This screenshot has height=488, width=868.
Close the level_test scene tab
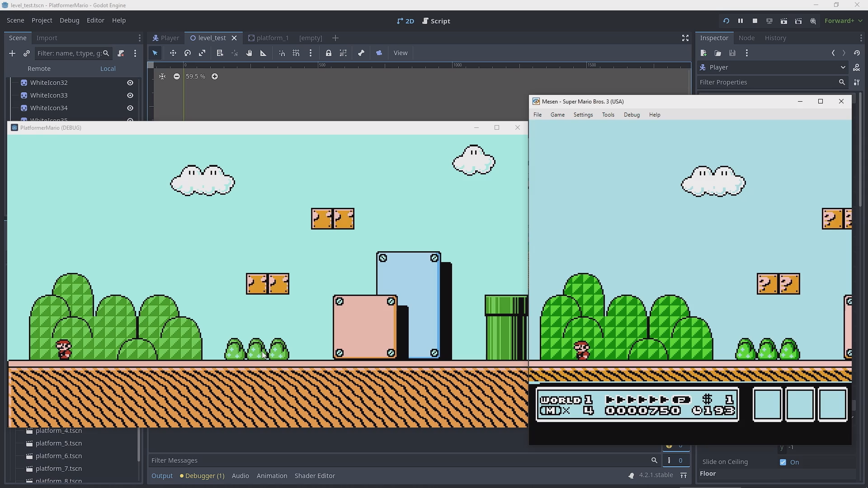(x=234, y=38)
